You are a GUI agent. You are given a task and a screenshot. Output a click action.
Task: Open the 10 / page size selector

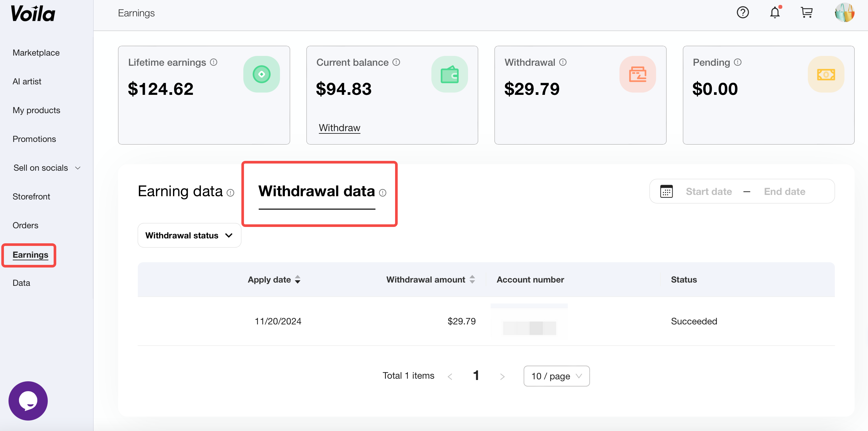pos(556,376)
